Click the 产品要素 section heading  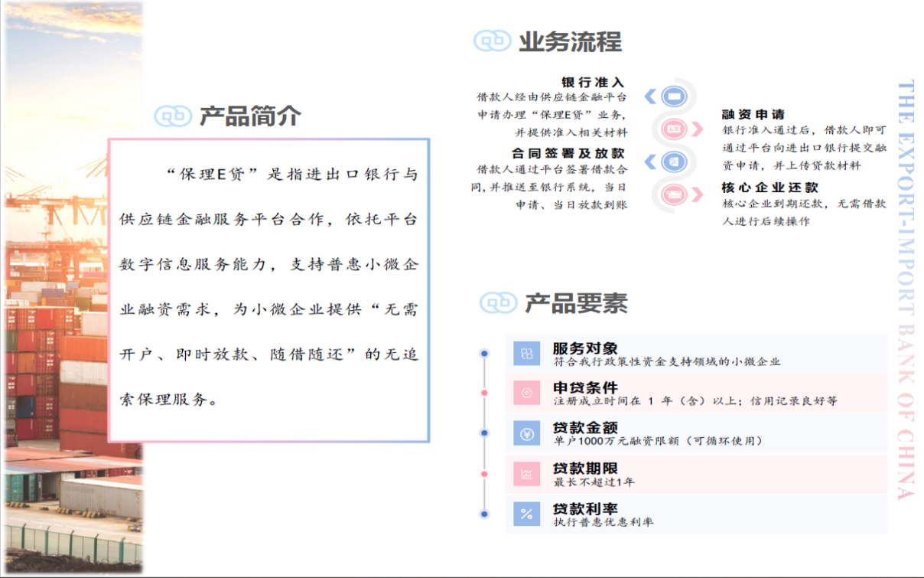click(x=576, y=303)
